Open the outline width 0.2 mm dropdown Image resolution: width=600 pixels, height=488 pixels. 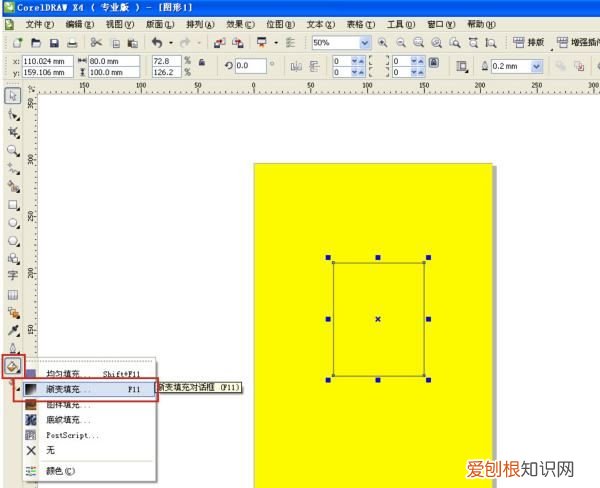[537, 65]
